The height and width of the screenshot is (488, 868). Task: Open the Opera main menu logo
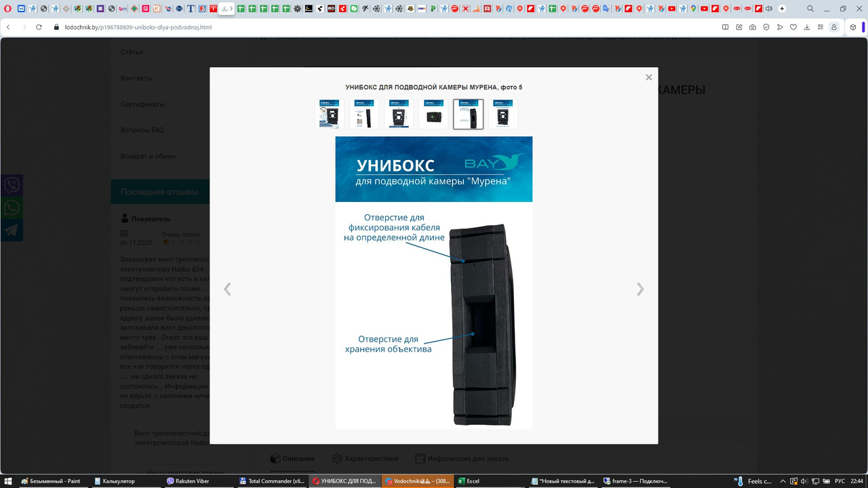click(8, 9)
